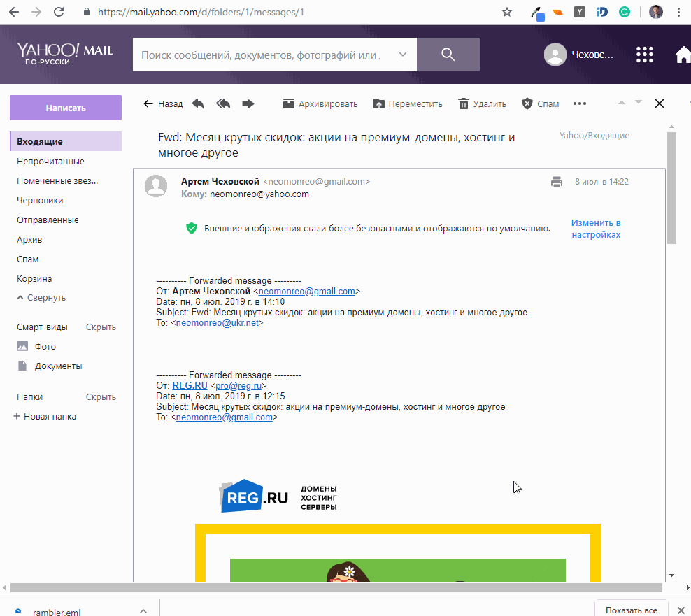
Task: Click the neomonreo@gmail.com link in the To line
Action: click(225, 417)
